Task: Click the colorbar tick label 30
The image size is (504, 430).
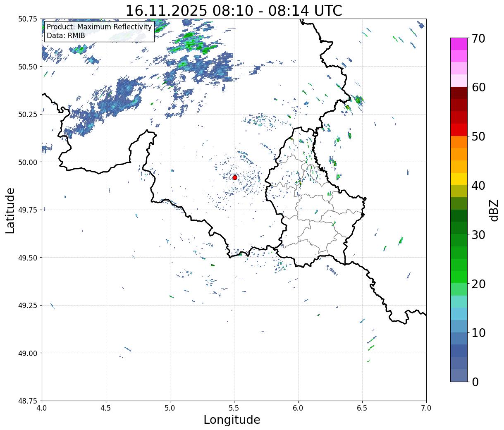Action: coord(478,234)
